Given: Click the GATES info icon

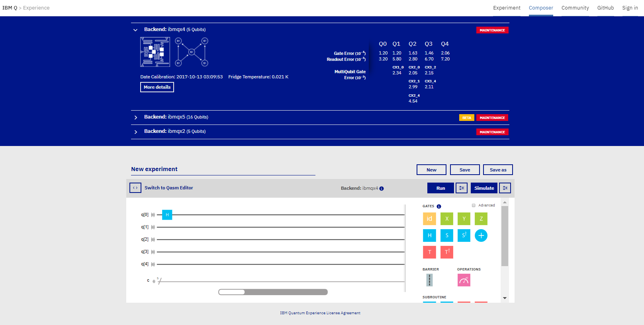Looking at the screenshot, I should (439, 206).
